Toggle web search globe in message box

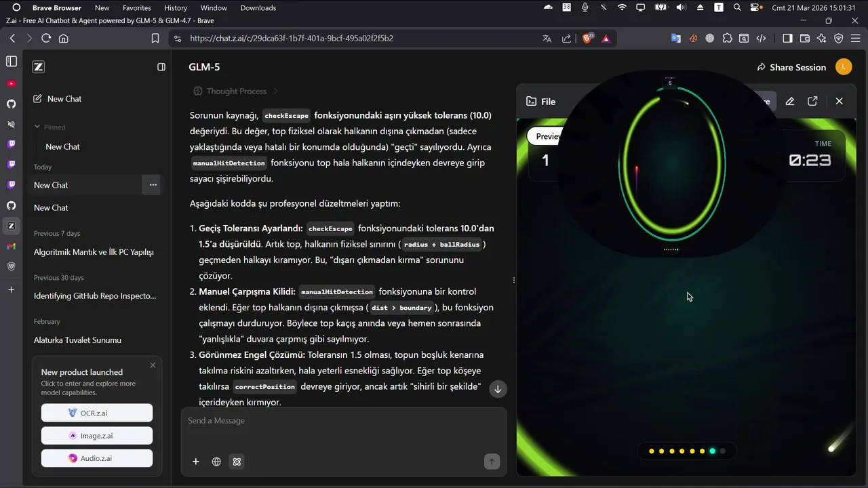coord(216,462)
